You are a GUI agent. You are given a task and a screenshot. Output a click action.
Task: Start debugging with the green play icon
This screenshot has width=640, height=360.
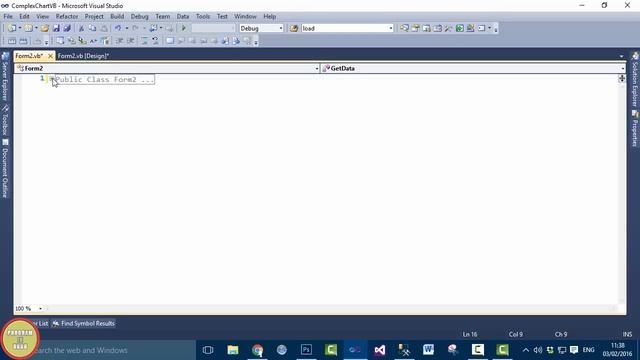tap(184, 28)
